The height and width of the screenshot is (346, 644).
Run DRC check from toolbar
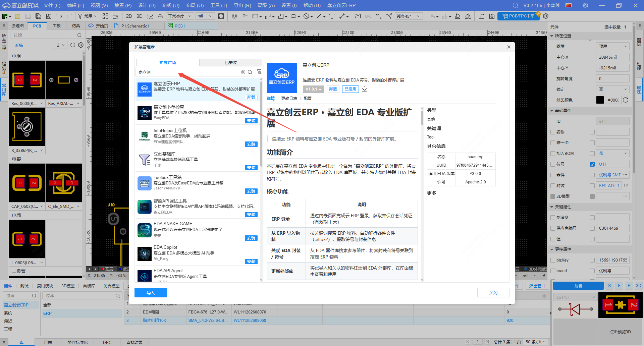click(368, 16)
